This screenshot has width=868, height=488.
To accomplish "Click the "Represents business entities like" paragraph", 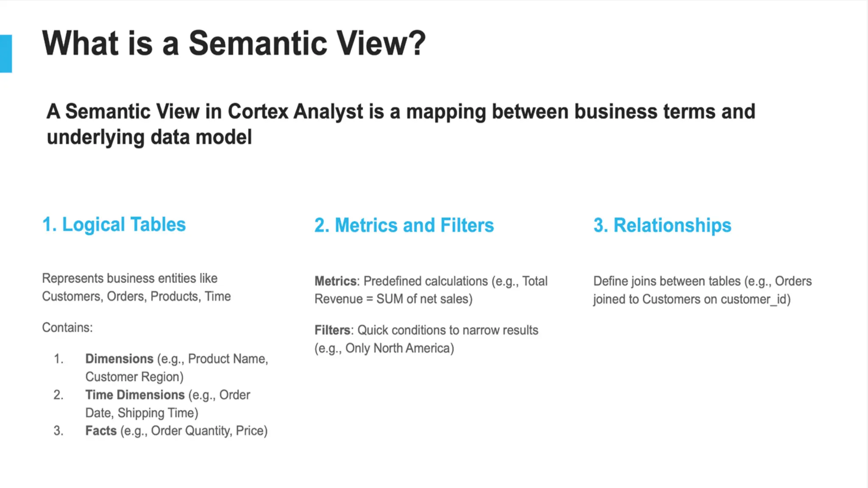I will pyautogui.click(x=130, y=278).
